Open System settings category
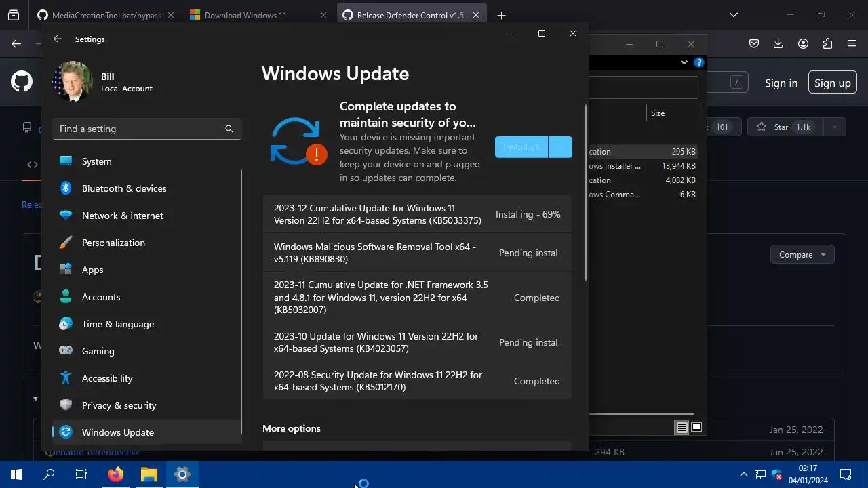Image resolution: width=868 pixels, height=488 pixels. click(x=146, y=161)
